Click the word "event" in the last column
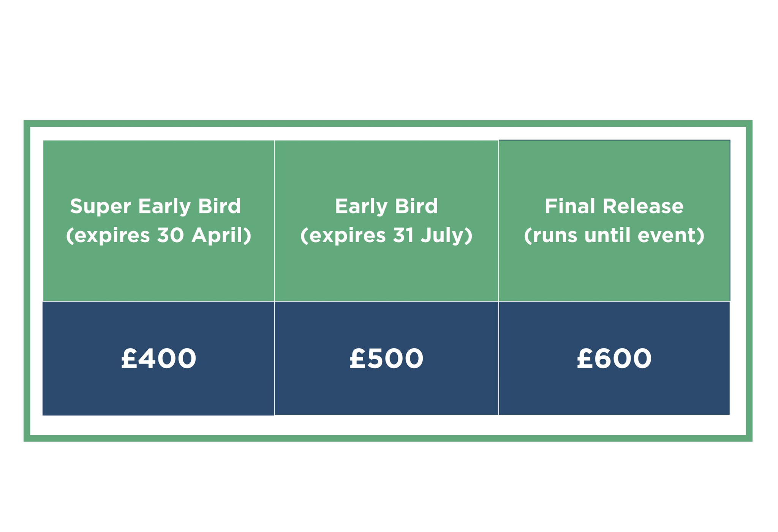778x532 pixels. [x=668, y=235]
